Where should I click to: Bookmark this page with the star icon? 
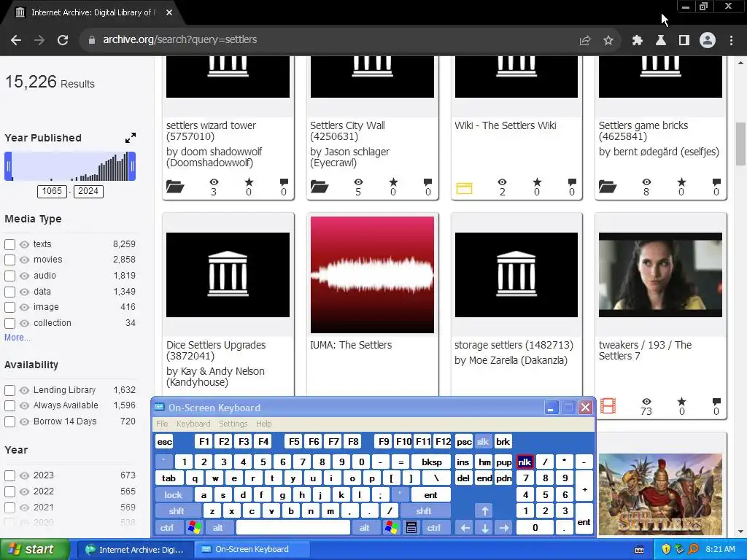click(x=608, y=41)
